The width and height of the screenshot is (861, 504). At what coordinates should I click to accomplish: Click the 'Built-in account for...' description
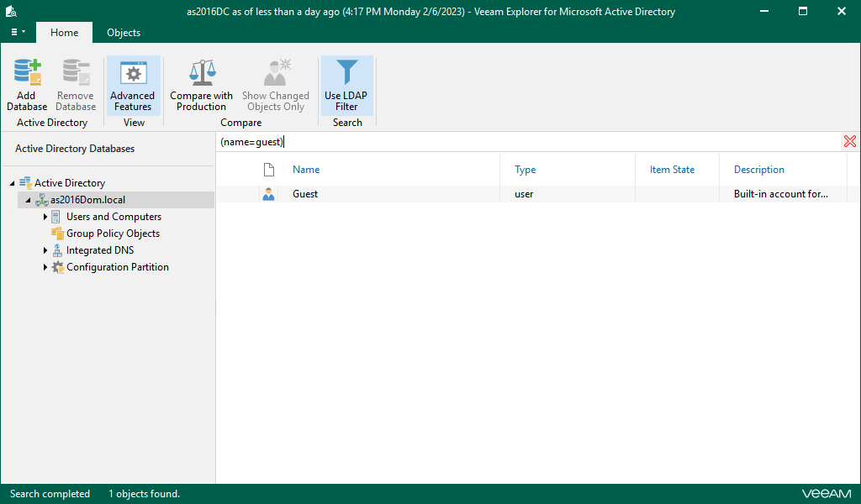pos(781,194)
